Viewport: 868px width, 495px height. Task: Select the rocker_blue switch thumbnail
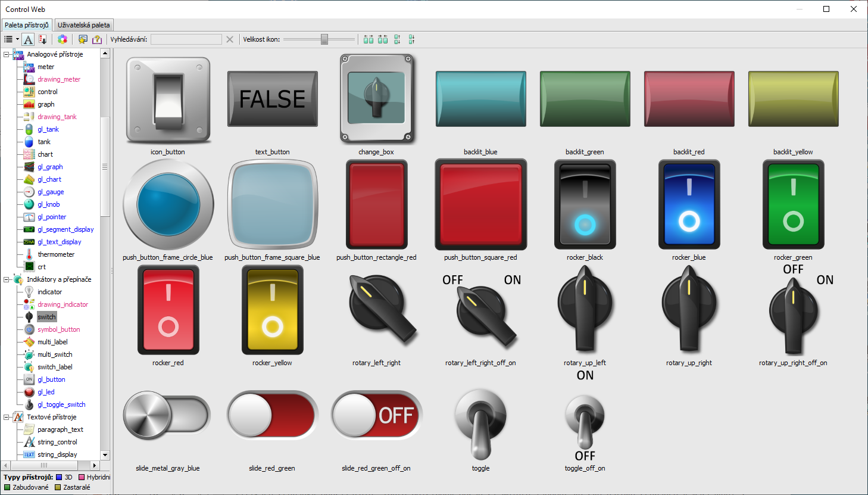[x=689, y=204]
